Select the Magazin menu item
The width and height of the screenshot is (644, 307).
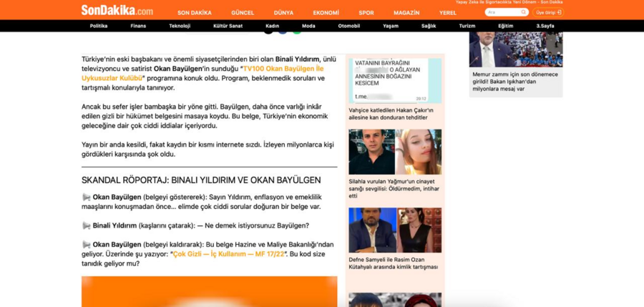tap(406, 13)
